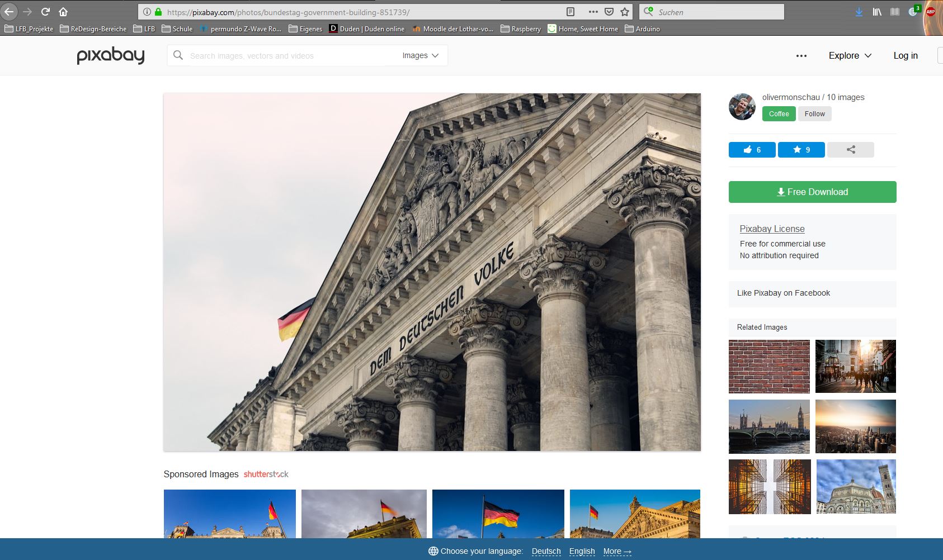
Task: Open the three-dots more menu on Pixabay
Action: [x=801, y=55]
